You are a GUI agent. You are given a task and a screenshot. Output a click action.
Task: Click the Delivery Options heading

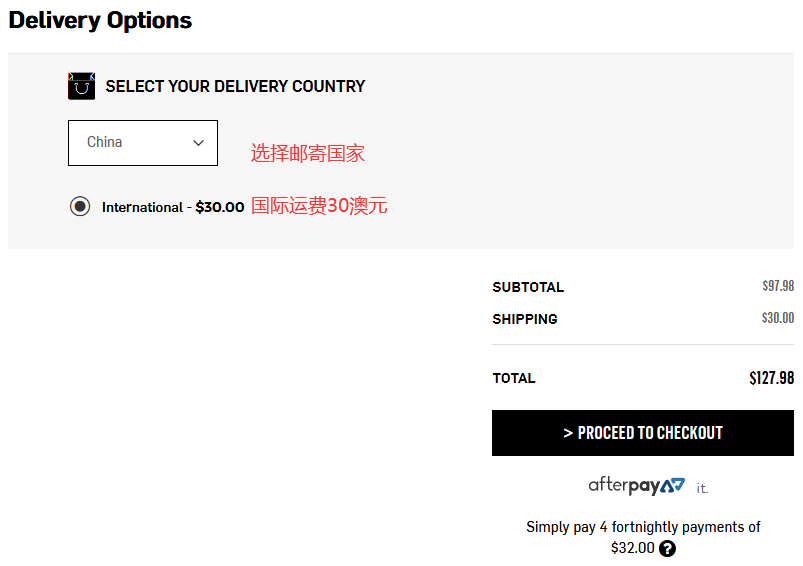[100, 20]
